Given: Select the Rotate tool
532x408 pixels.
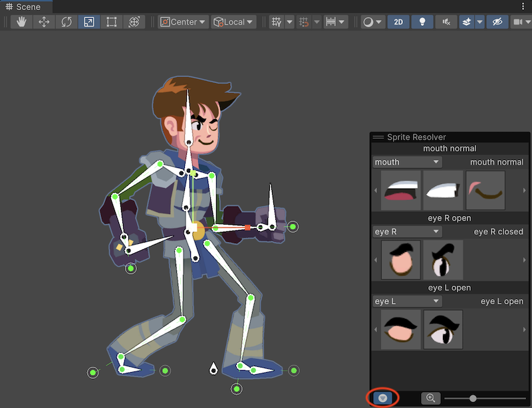Looking at the screenshot, I should pos(66,22).
